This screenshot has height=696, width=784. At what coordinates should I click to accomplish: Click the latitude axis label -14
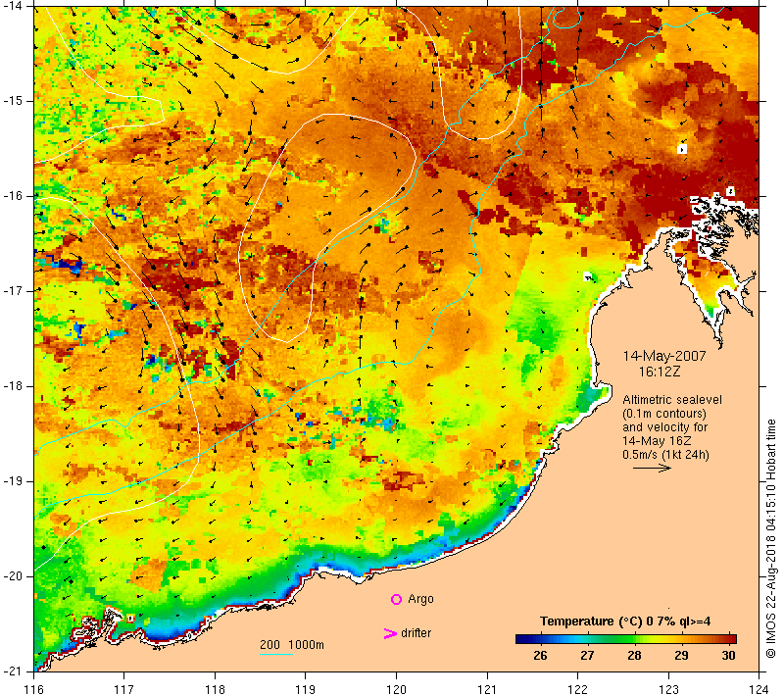(13, 6)
